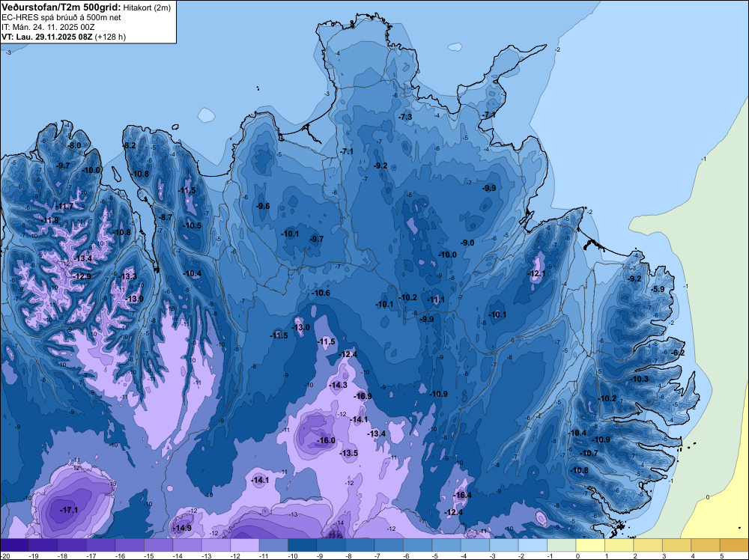Screen dimensions: 749x560
Task: Select the IT: Mán. 24. 11. 2025 00Z line
Action: pyautogui.click(x=48, y=27)
